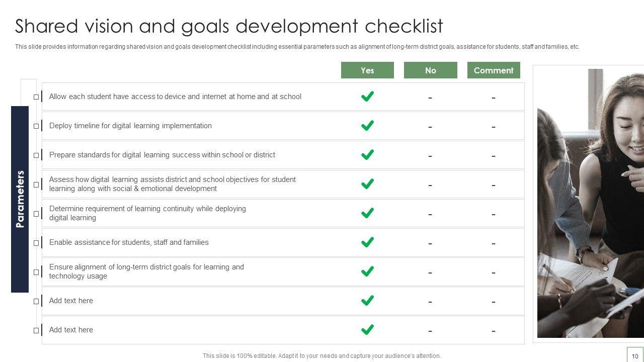Viewport: 644px width, 362px height.
Task: Click the green checkmark for 'Deploy timeline' row
Action: tap(367, 125)
